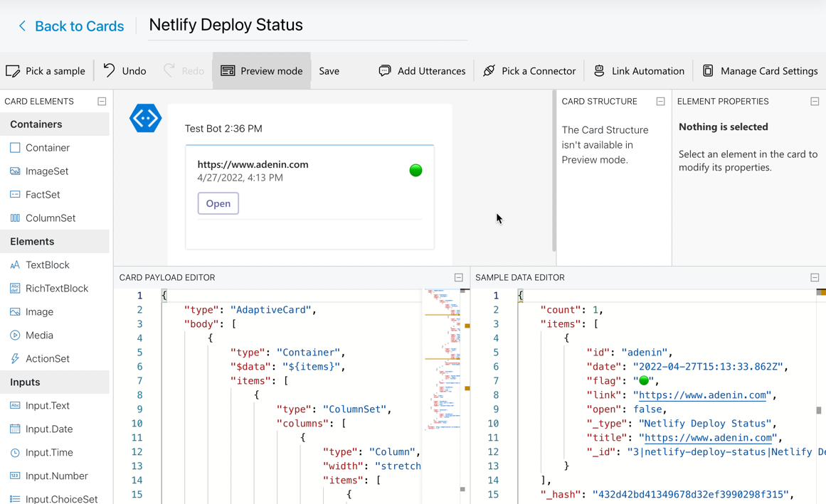Click the Link Automation icon
The width and height of the screenshot is (826, 504).
[599, 71]
